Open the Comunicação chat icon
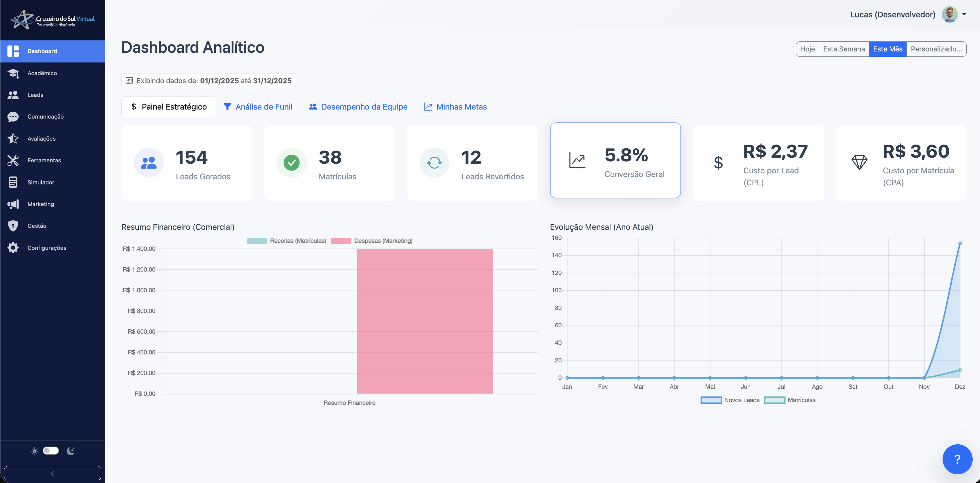The width and height of the screenshot is (980, 483). click(x=13, y=117)
